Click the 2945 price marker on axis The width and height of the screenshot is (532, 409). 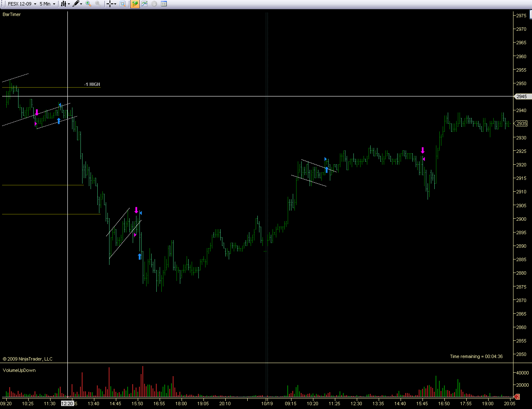(x=522, y=96)
